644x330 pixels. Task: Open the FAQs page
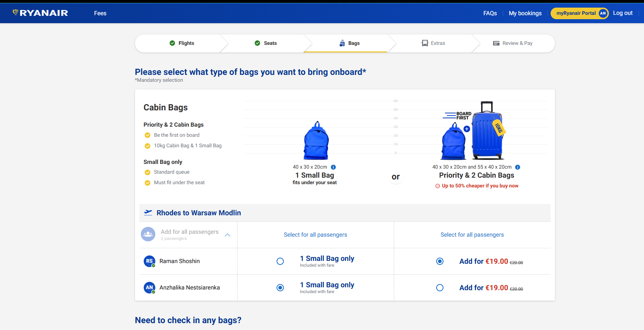[490, 13]
